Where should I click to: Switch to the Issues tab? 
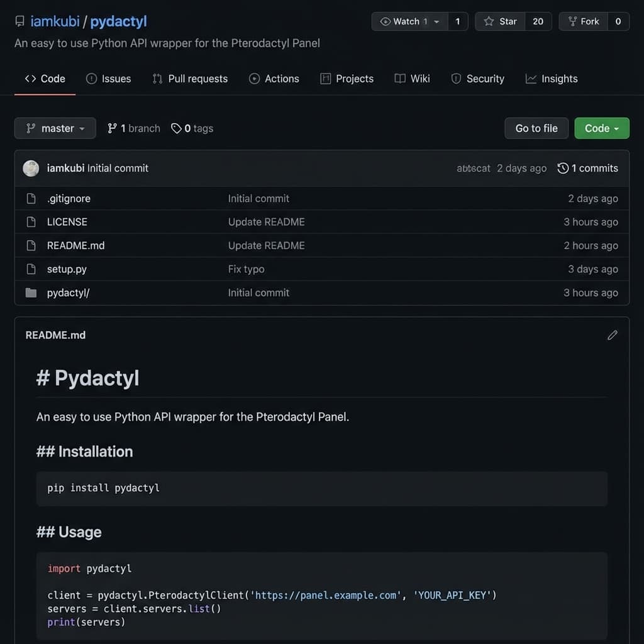pos(108,78)
